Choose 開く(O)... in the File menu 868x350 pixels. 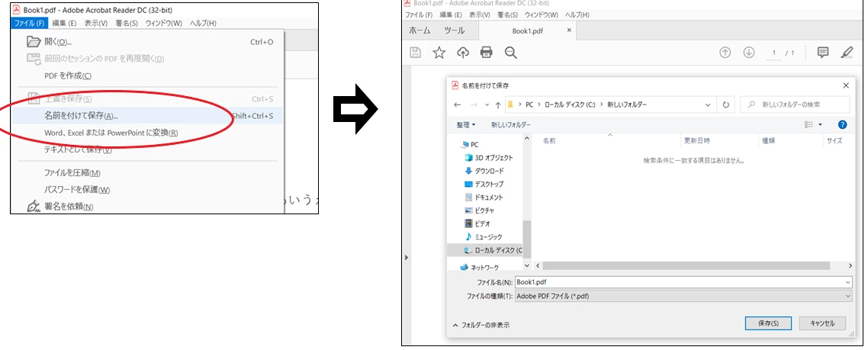(x=149, y=41)
